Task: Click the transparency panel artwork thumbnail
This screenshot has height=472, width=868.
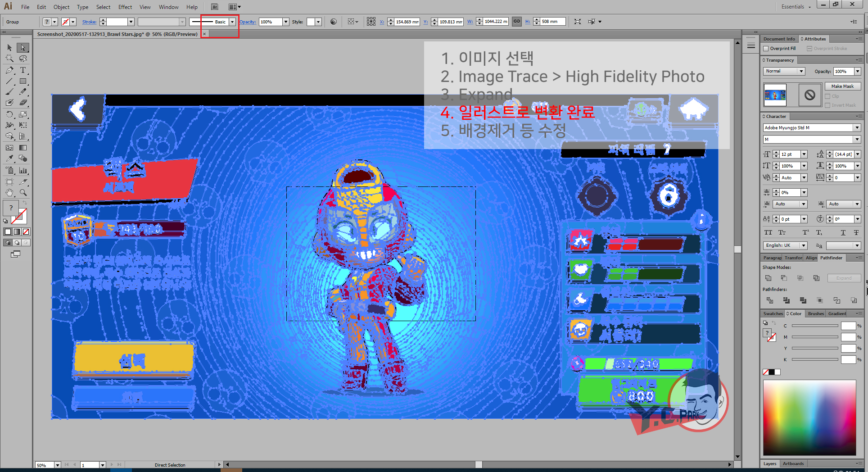Action: [775, 95]
